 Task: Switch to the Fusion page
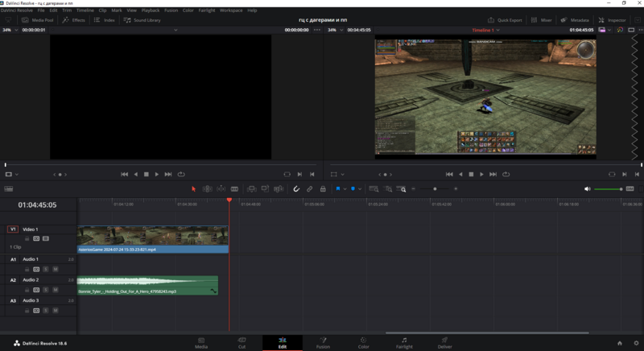323,343
